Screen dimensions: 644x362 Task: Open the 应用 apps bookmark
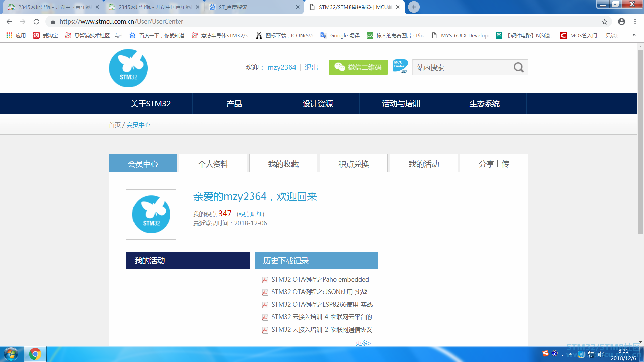pos(16,35)
